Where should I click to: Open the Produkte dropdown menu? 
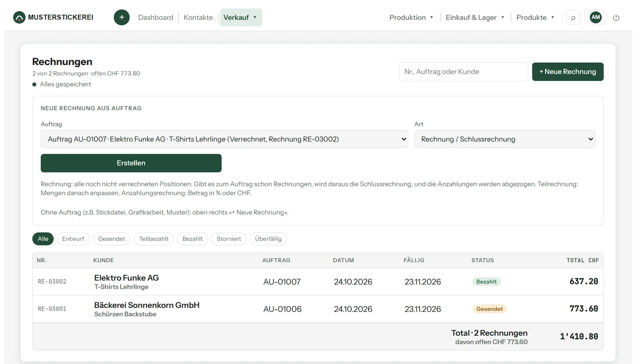coord(535,17)
